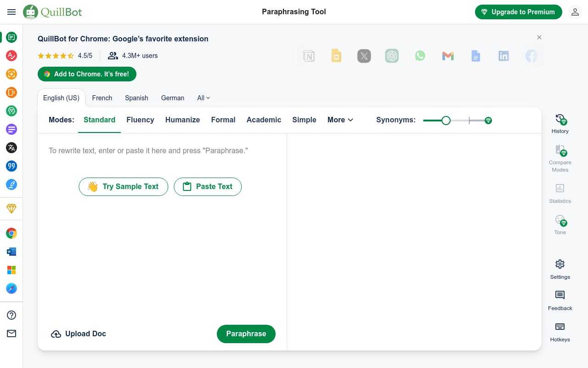Click the 4.5/5 star rating
The height and width of the screenshot is (368, 588).
[65, 56]
